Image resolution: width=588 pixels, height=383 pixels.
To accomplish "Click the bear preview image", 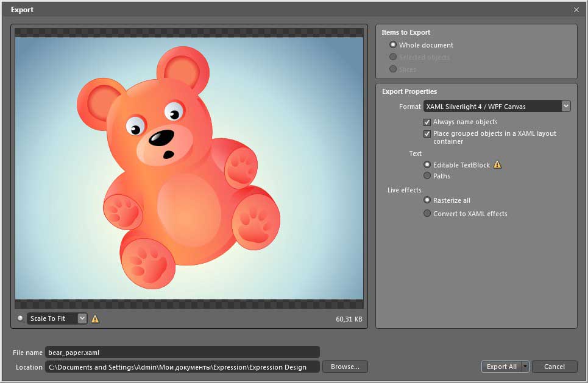I will click(189, 168).
